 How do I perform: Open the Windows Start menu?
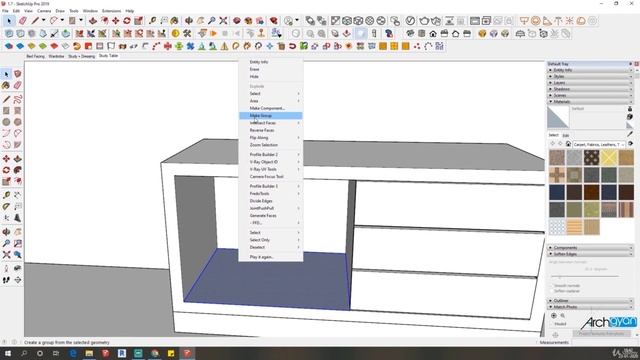[7, 353]
